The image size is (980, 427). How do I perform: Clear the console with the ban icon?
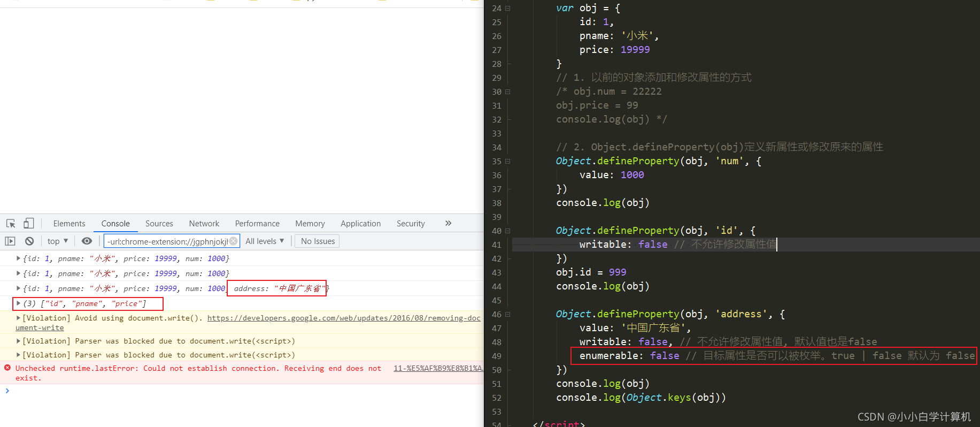point(29,241)
